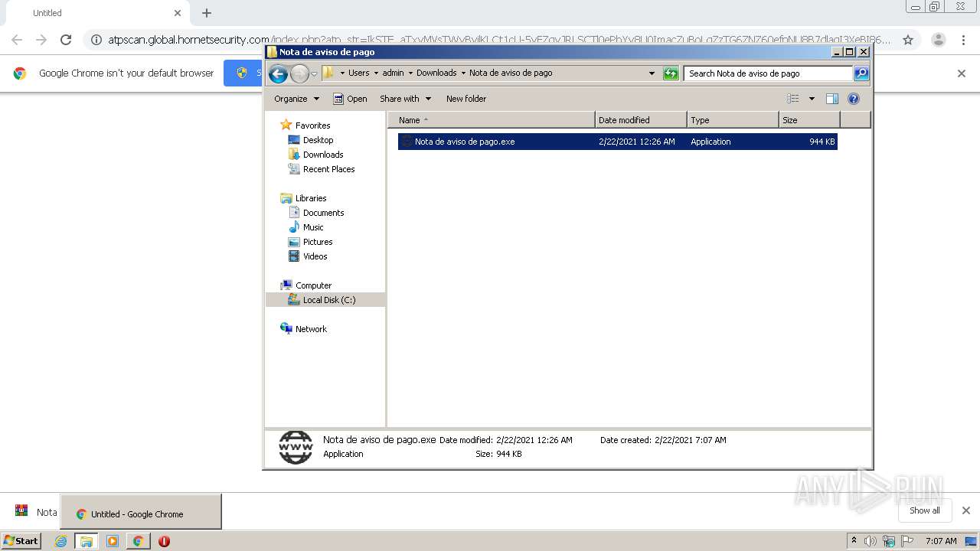Click the network tray icon
Viewport: 980px width, 551px height.
coord(889,541)
